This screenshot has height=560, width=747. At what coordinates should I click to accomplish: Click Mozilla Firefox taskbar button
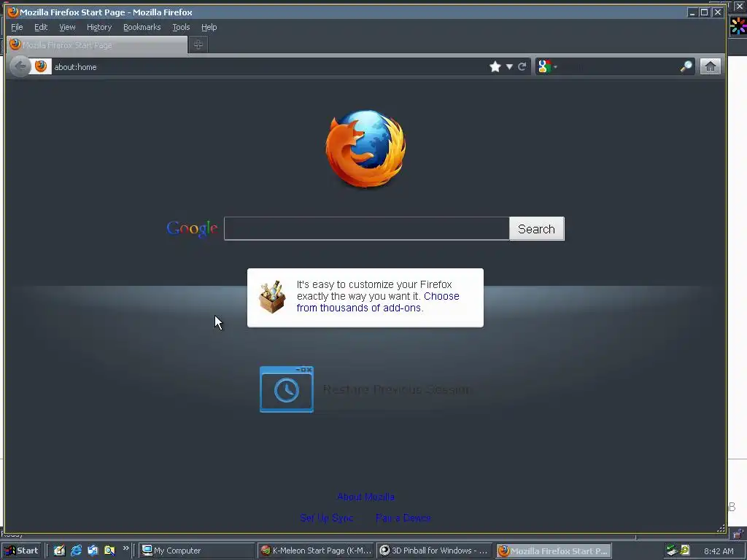click(x=554, y=551)
